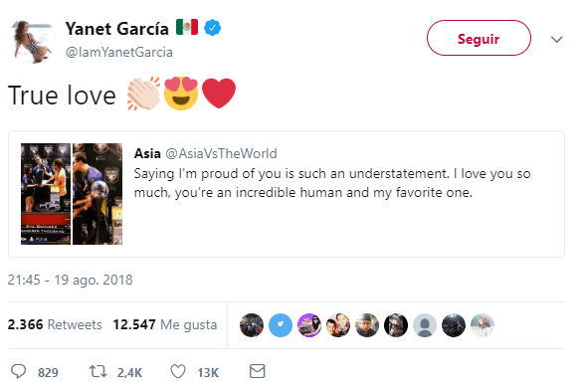This screenshot has width=583, height=392.
Task: View the 12.547 Me gusta list
Action: 165,324
